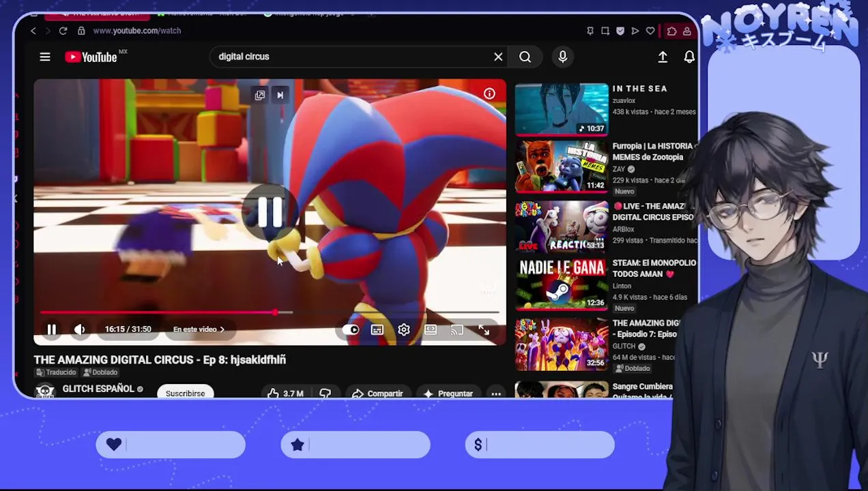
Task: Click the 16:15 / 31:50 time display
Action: tap(128, 329)
